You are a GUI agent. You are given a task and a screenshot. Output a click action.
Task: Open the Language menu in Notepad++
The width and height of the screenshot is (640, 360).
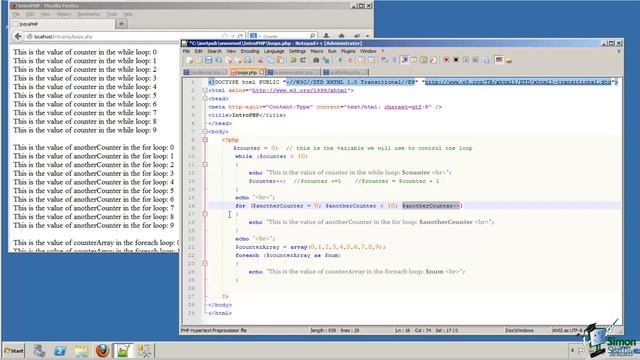pos(274,51)
